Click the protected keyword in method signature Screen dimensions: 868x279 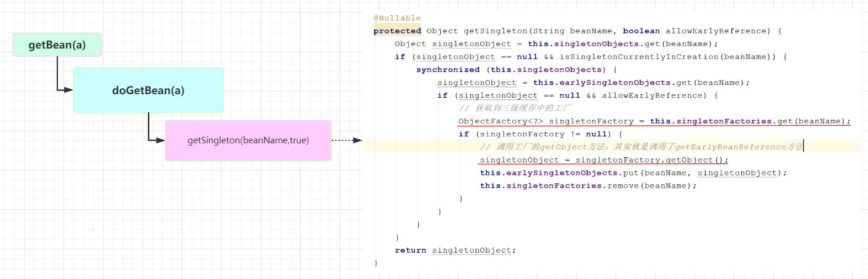pos(397,31)
